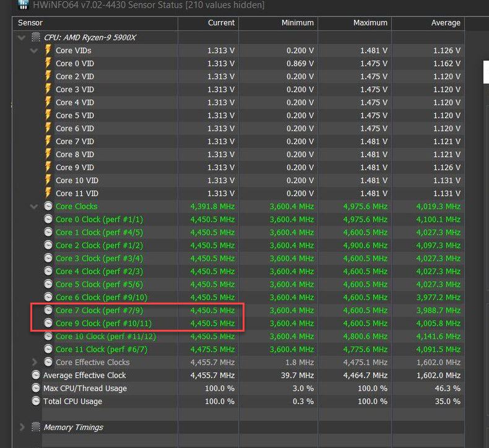Click the 0.869 V minimum for Core 0 VID
The height and width of the screenshot is (448, 489).
[x=300, y=64]
